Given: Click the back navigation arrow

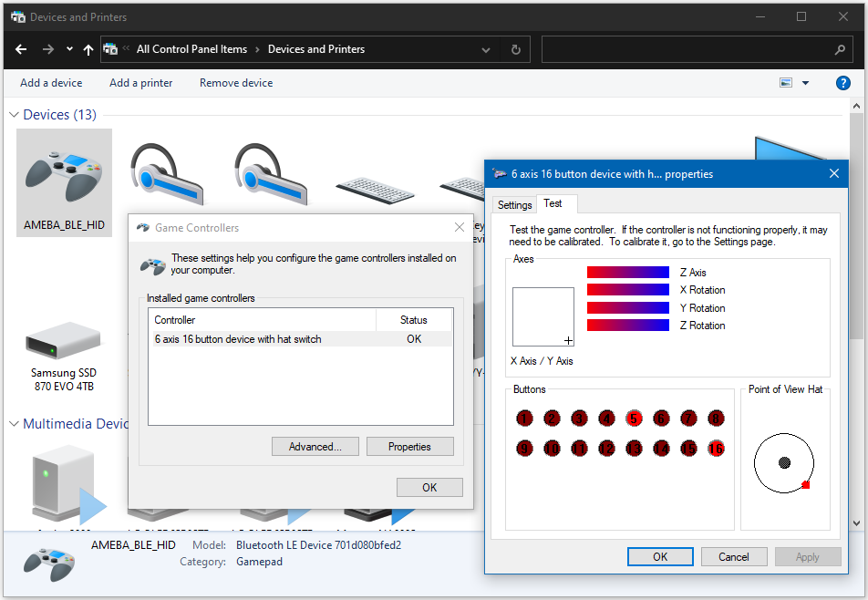Looking at the screenshot, I should (21, 49).
